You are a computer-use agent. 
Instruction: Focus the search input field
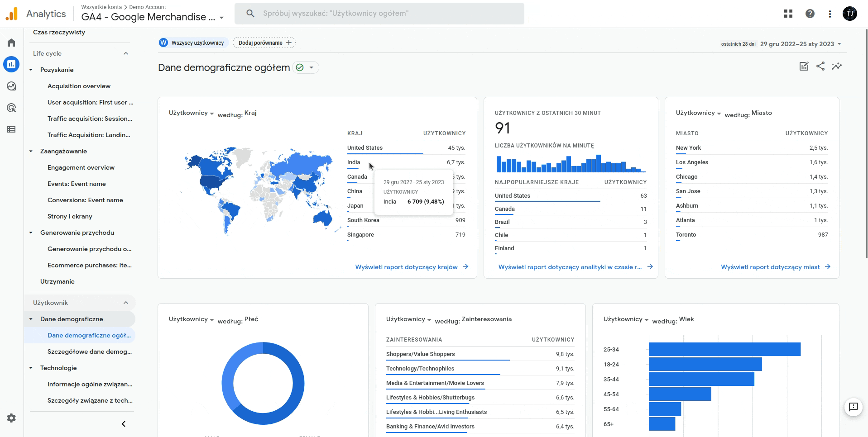click(x=379, y=14)
